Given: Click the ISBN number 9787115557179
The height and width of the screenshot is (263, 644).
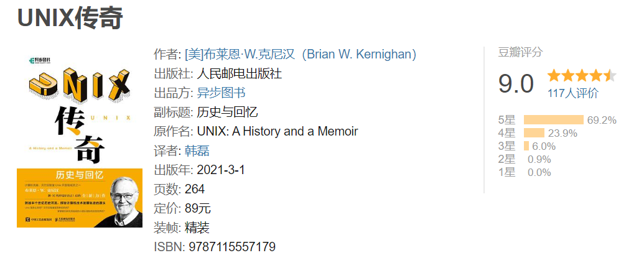Looking at the screenshot, I should 232,247.
